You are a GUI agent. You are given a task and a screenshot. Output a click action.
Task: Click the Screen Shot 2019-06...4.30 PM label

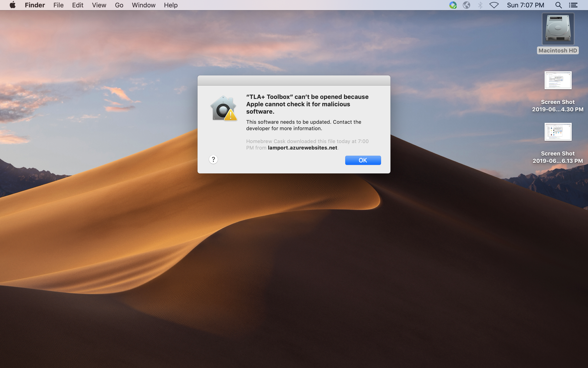click(x=558, y=106)
